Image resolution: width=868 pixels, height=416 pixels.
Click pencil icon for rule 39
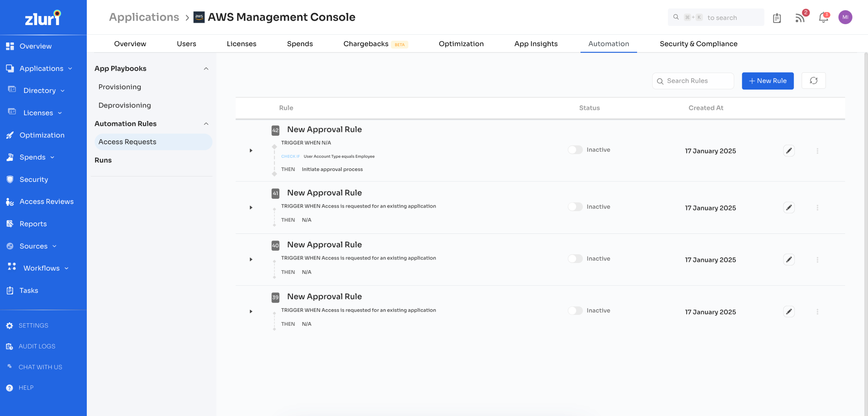point(789,311)
